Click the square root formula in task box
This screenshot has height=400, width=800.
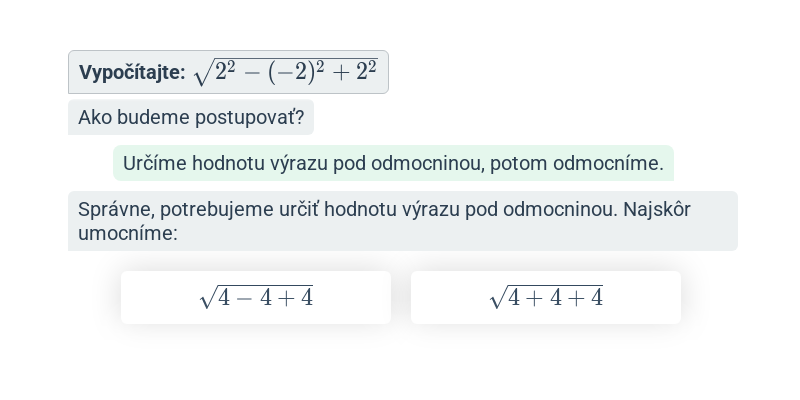pyautogui.click(x=286, y=72)
